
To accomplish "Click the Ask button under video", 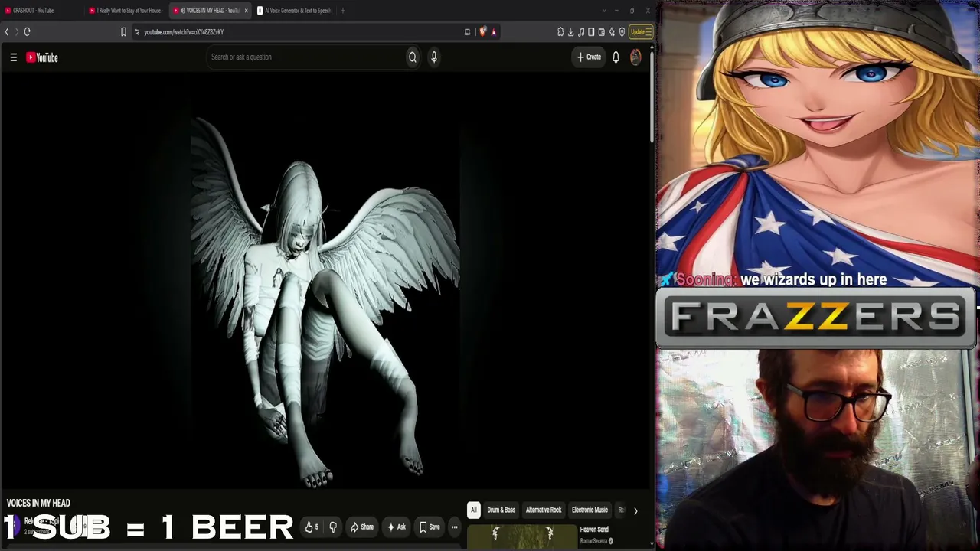I will point(397,527).
